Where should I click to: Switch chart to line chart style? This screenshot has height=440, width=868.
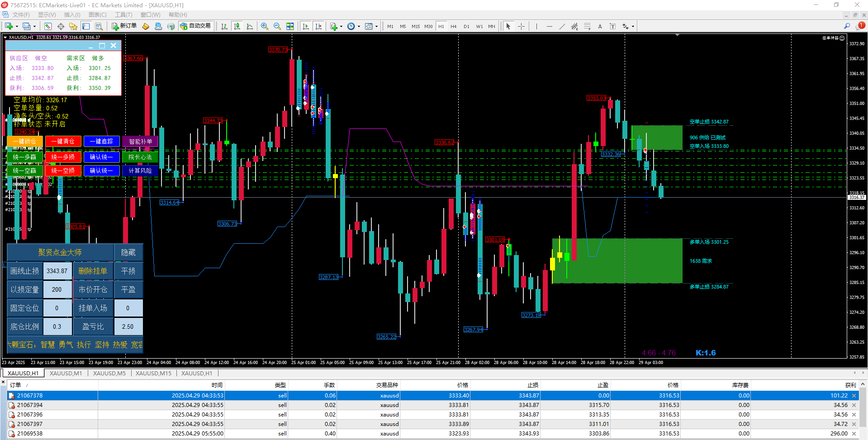point(250,26)
